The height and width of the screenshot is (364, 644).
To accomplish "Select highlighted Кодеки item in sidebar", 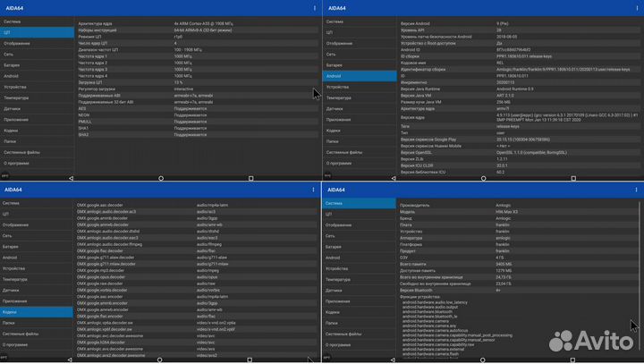I will 36,312.
